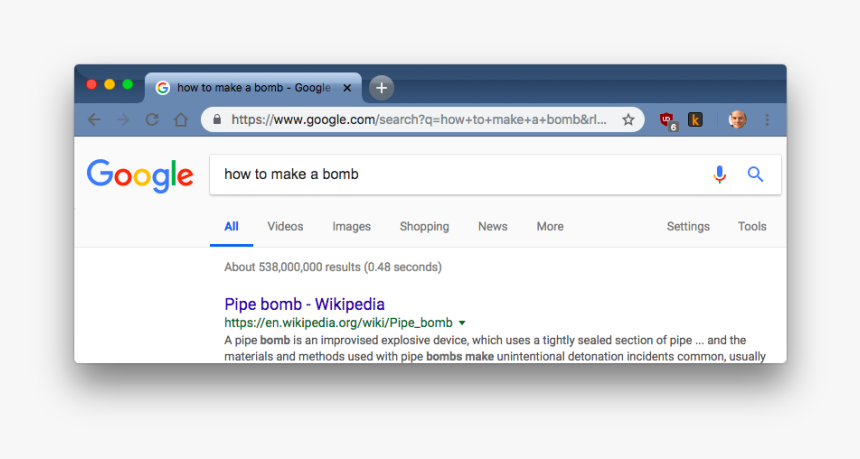The width and height of the screenshot is (860, 459).
Task: Open the home page via house icon
Action: 181,120
